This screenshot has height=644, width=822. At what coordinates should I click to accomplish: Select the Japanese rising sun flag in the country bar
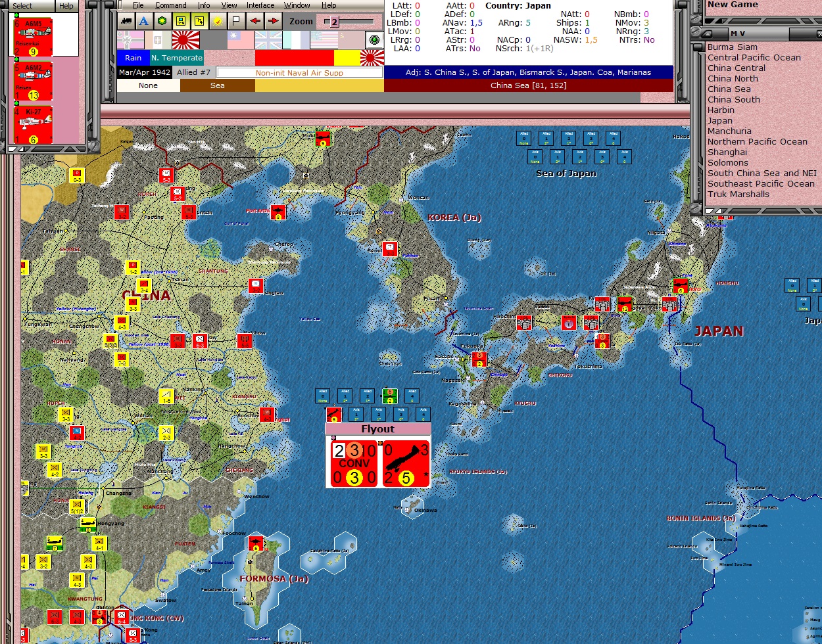(x=185, y=40)
